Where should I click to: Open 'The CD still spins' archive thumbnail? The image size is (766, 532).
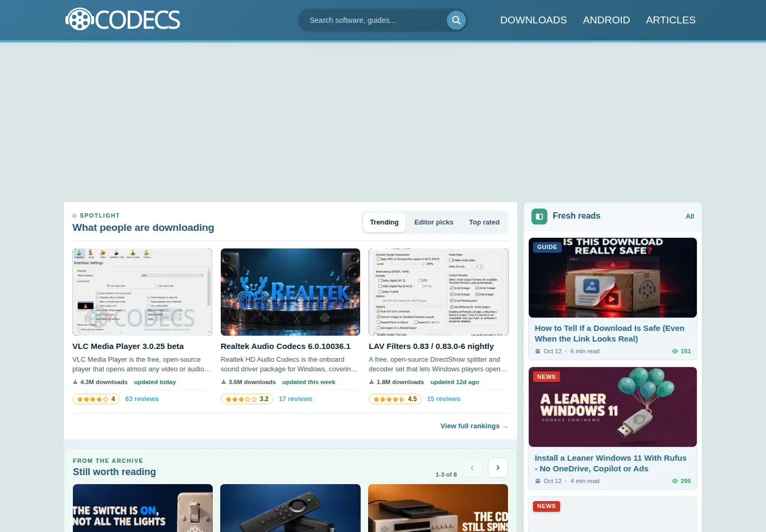[438, 508]
